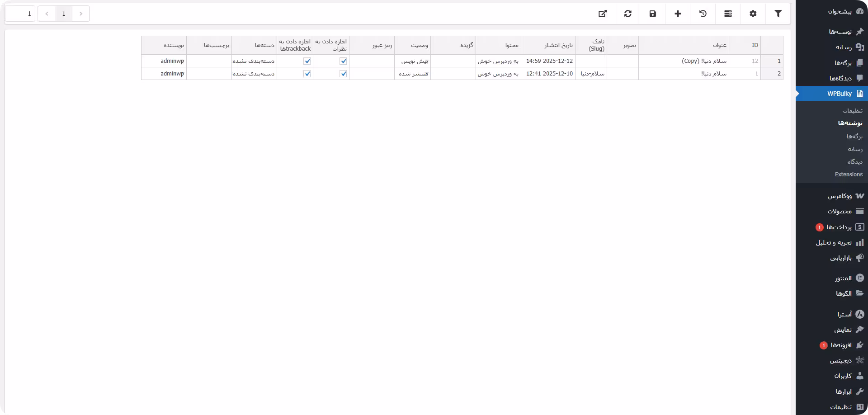Click the page number input field
This screenshot has height=415, width=868.
click(20, 14)
